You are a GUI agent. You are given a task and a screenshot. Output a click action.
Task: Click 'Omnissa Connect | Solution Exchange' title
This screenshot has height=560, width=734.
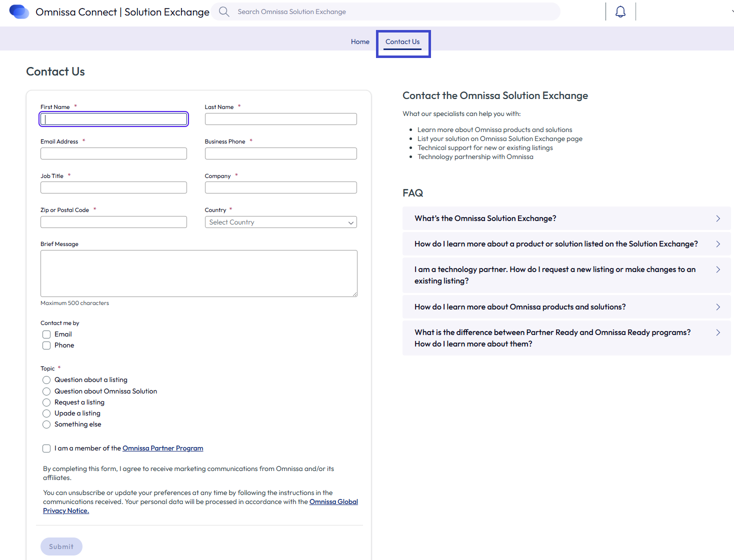click(122, 12)
